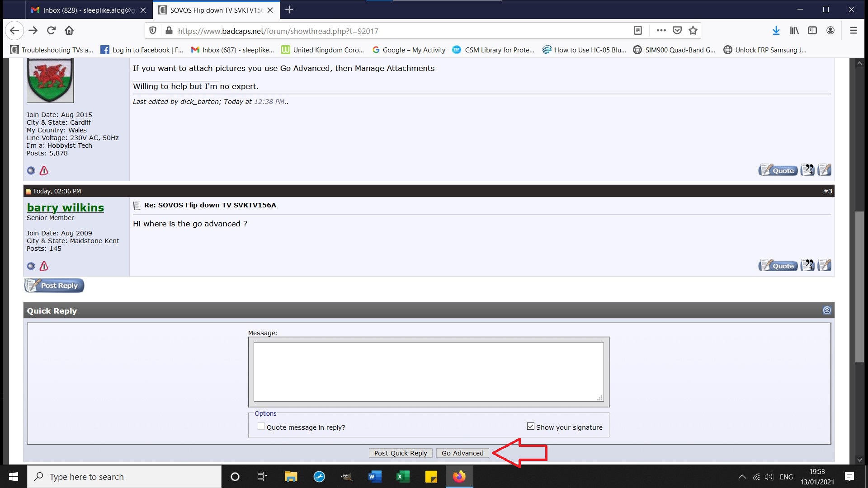Open page actions three-dots menu
This screenshot has height=488, width=868.
(661, 30)
